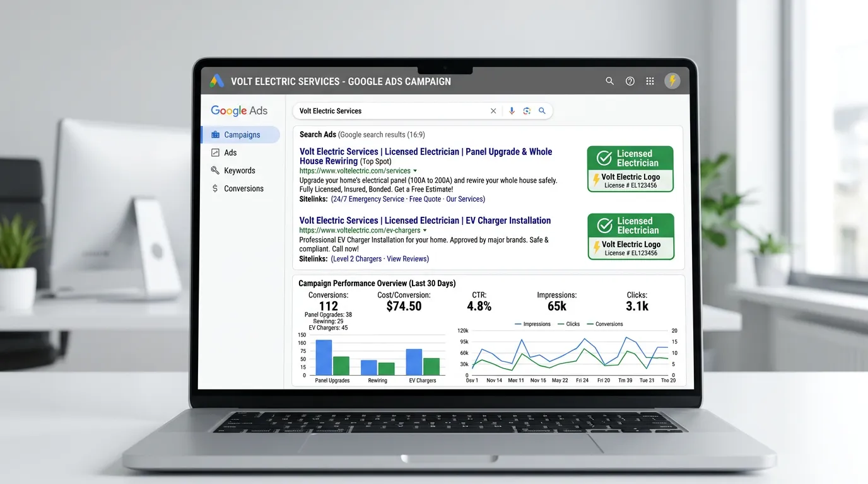Select the Impressions legend entry

532,324
